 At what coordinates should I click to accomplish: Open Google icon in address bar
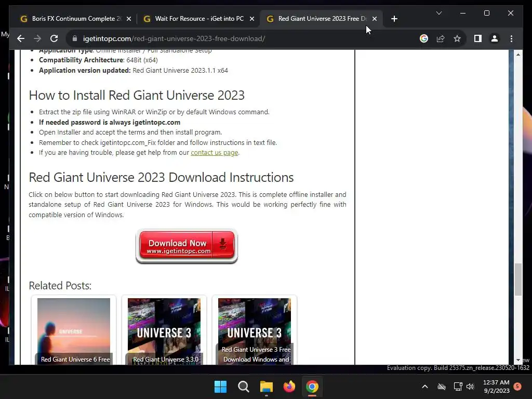[424, 38]
